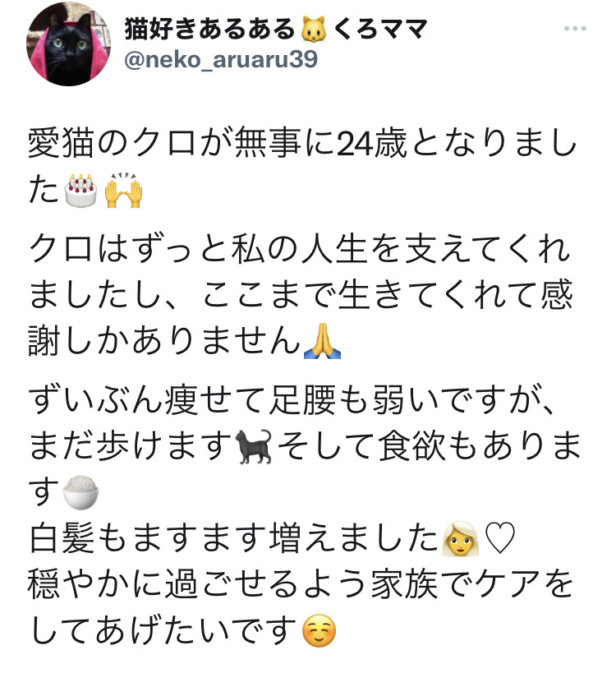Open display name 猫好きあるある くろママ profile
Screen dimensions: 616x673
pos(275,29)
